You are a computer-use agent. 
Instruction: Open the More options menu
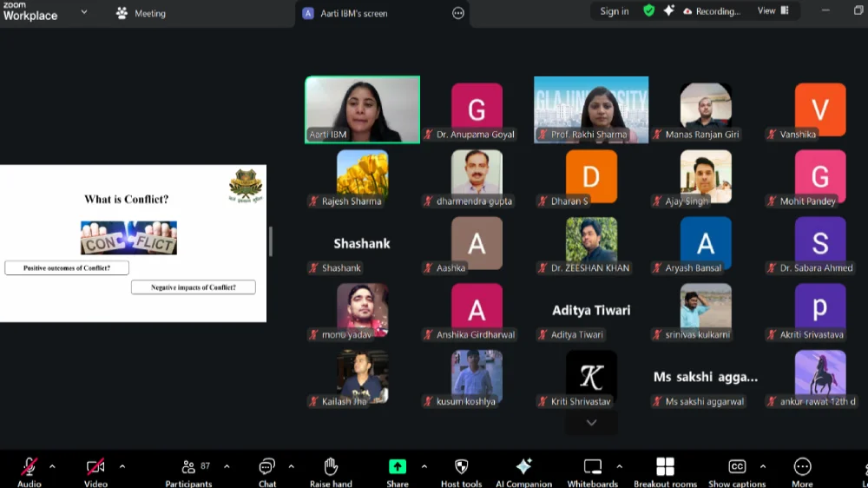803,467
